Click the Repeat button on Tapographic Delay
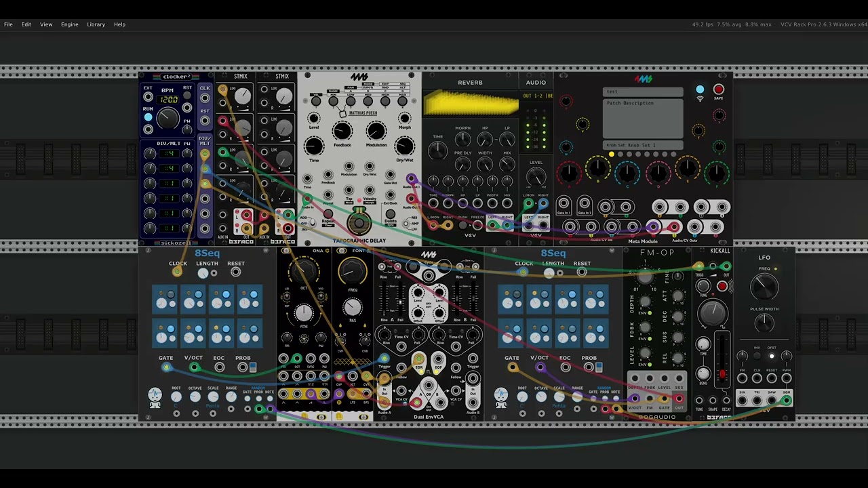This screenshot has height=488, width=868. (x=328, y=215)
